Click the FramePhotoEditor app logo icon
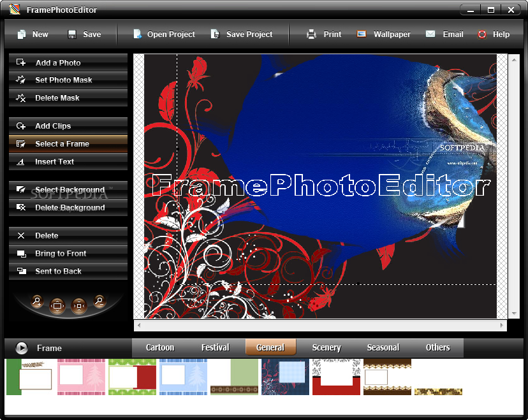 tap(15, 10)
